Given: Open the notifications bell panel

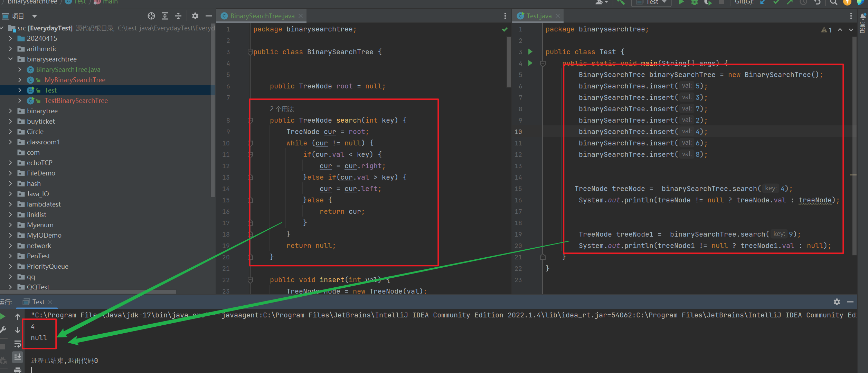Looking at the screenshot, I should tap(863, 16).
